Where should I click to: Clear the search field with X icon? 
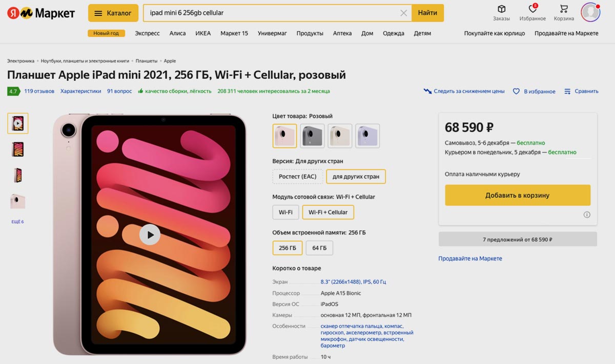[404, 13]
